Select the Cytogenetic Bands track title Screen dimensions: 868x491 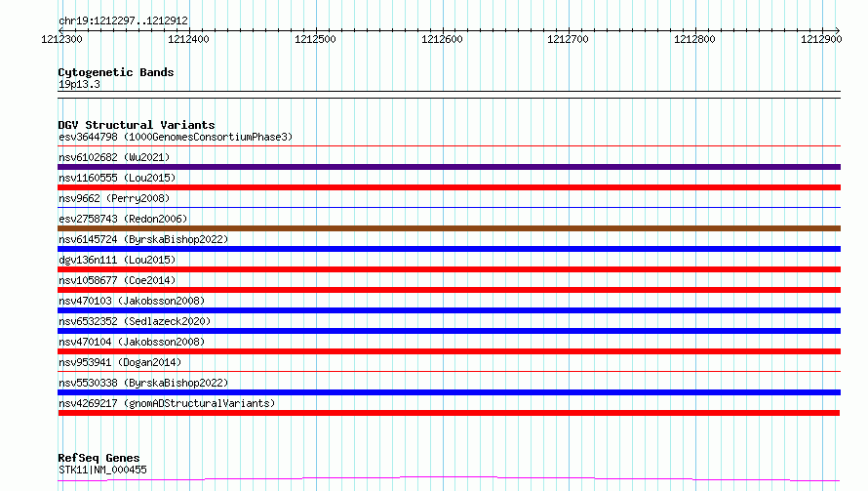[x=116, y=72]
